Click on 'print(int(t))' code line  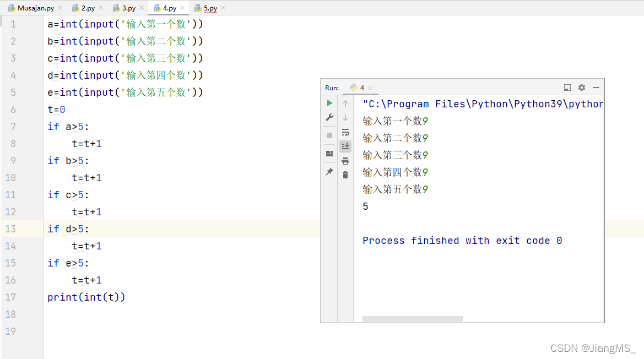point(86,297)
